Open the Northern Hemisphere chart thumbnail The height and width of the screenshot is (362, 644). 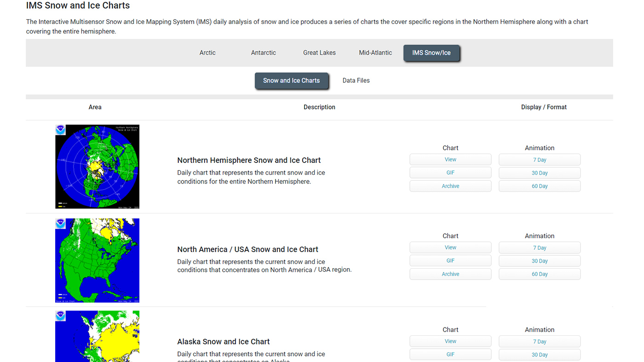[97, 167]
